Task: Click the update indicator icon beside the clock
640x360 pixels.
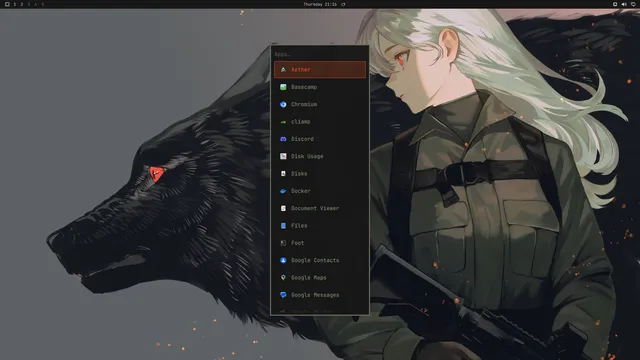Action: (343, 4)
